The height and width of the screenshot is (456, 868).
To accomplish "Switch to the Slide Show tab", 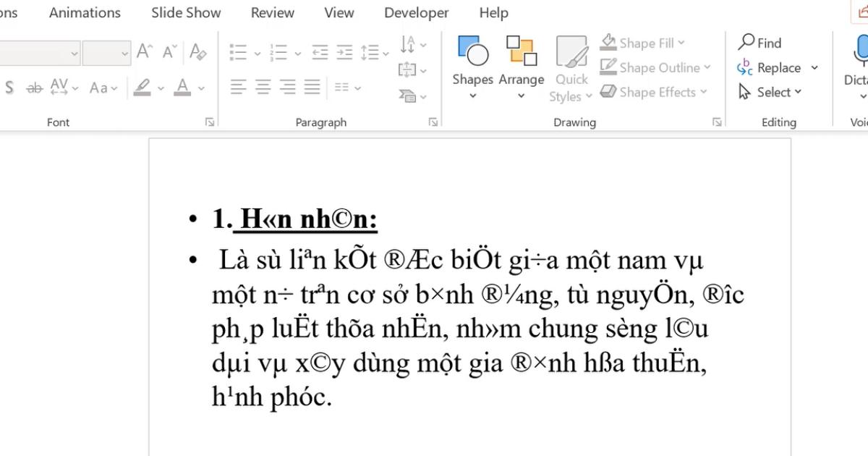I will 186,12.
